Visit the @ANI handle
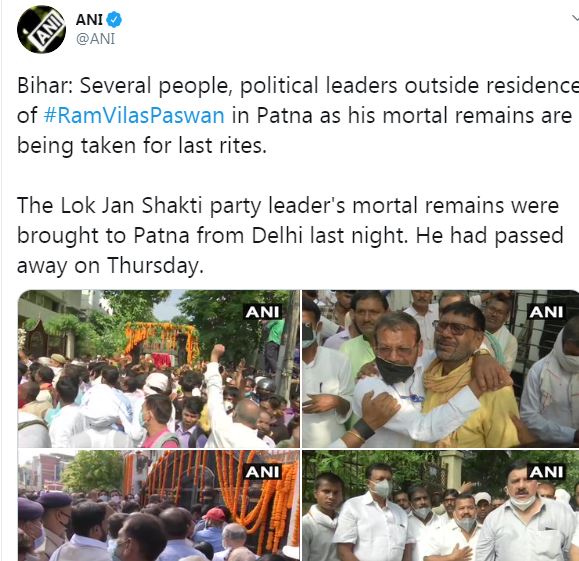Viewport: 579px width, 561px height. tap(96, 39)
